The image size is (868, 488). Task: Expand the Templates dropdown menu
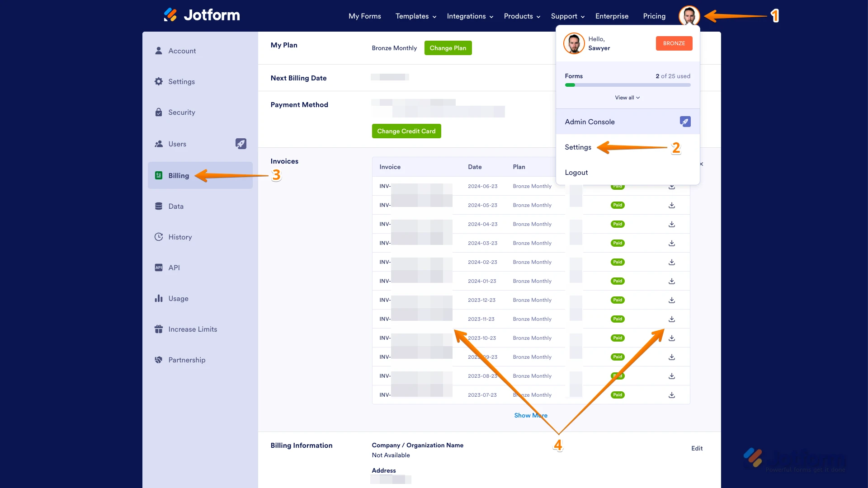pyautogui.click(x=415, y=16)
